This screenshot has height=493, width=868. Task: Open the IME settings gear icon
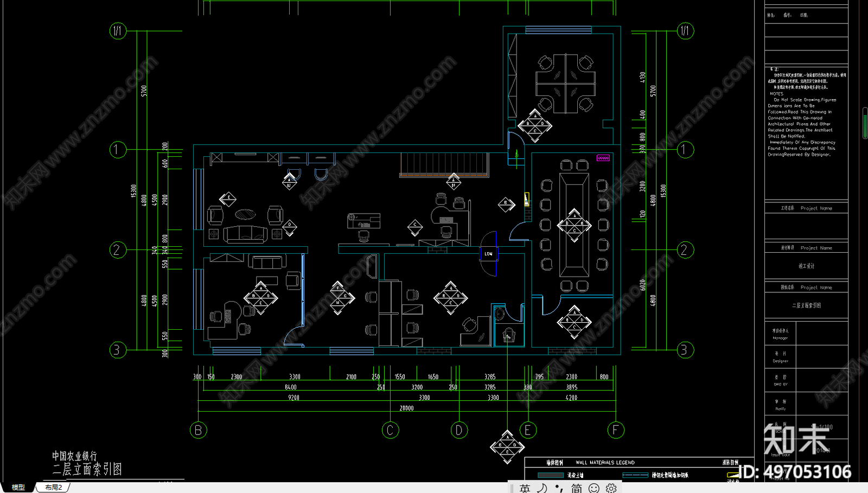pos(611,488)
